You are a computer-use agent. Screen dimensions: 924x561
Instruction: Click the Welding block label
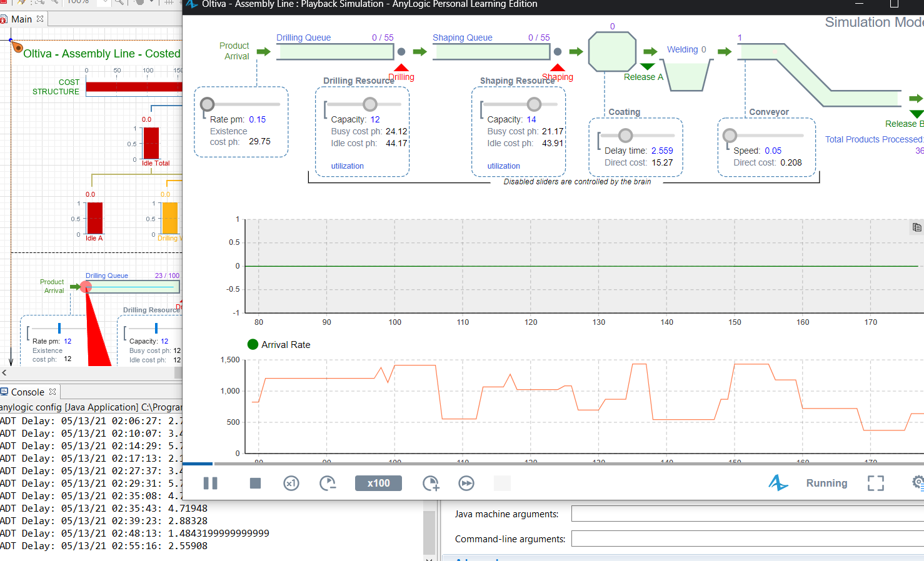[682, 49]
